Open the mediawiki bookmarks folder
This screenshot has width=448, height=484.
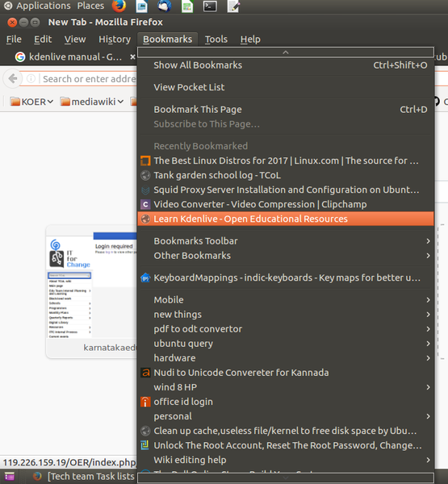click(92, 102)
